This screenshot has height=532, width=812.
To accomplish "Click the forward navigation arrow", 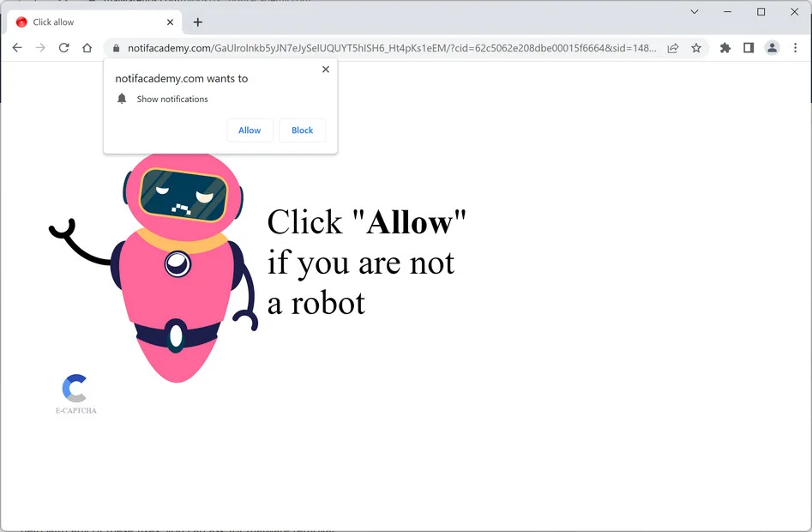I will (40, 48).
